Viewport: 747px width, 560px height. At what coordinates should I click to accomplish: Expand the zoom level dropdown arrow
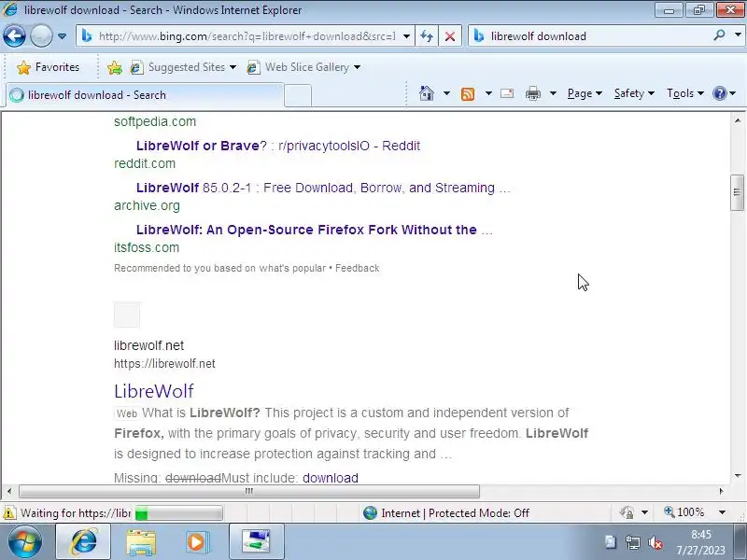point(722,512)
